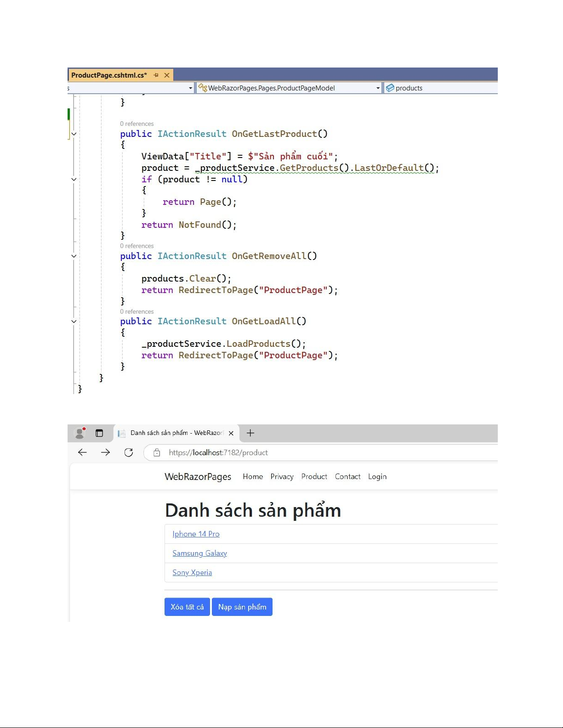This screenshot has width=563, height=728.
Task: Open the Iphone 14 Pro link
Action: click(x=196, y=534)
